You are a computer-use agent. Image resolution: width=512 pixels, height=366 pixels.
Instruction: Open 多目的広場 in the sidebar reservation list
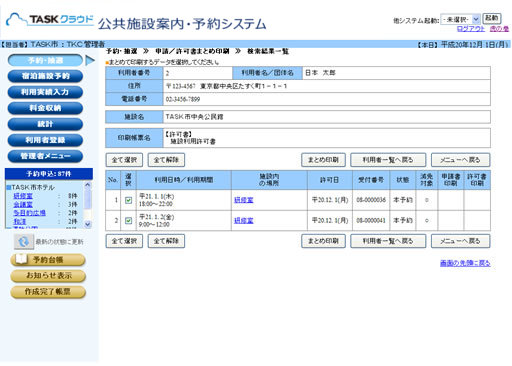(29, 213)
